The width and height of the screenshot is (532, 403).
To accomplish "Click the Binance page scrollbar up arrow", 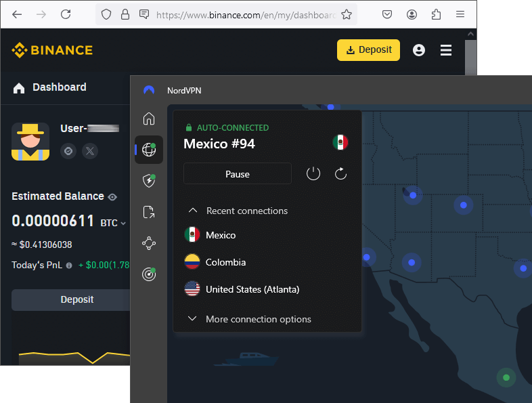I will pos(470,34).
